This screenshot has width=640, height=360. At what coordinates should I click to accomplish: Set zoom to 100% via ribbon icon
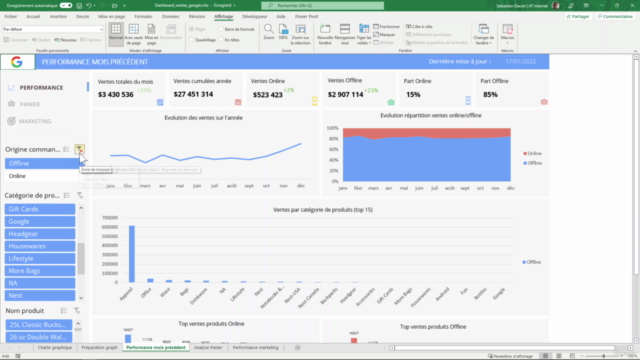point(283,29)
